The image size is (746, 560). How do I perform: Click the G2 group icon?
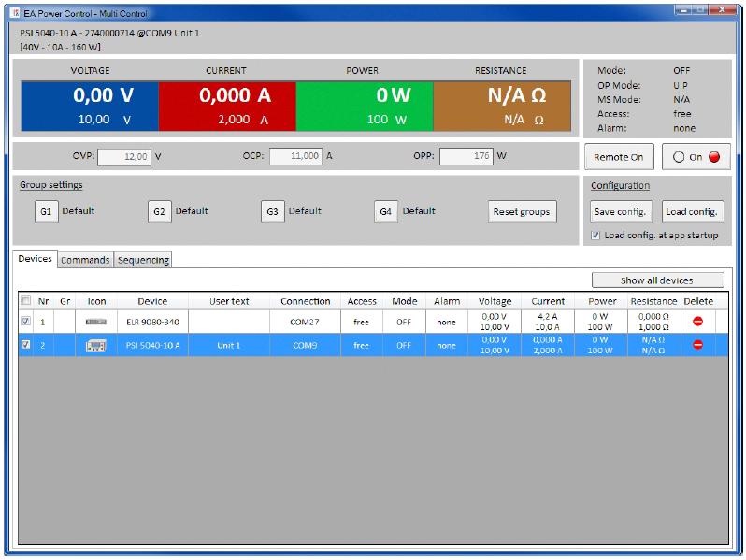[x=160, y=212]
